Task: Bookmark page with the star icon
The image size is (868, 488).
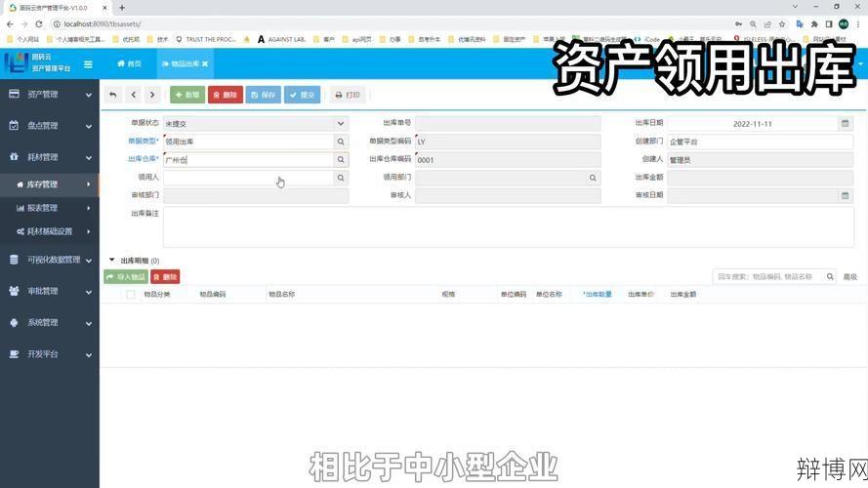Action: 782,24
